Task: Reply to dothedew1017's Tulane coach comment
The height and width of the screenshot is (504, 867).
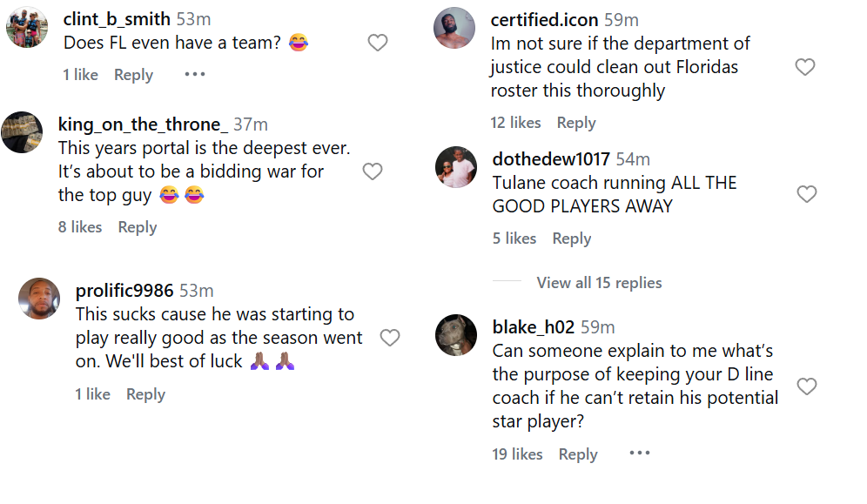Action: click(572, 239)
